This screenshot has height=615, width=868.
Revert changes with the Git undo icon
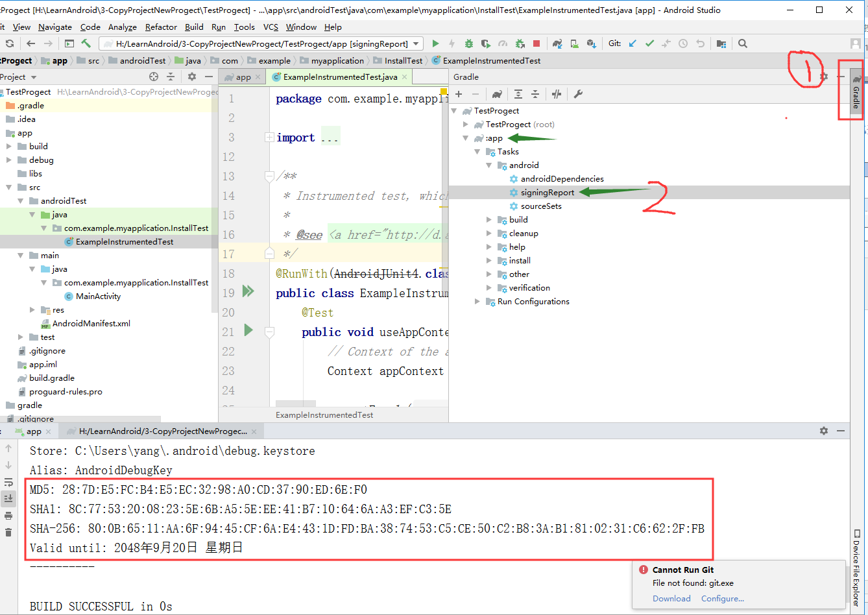[700, 43]
